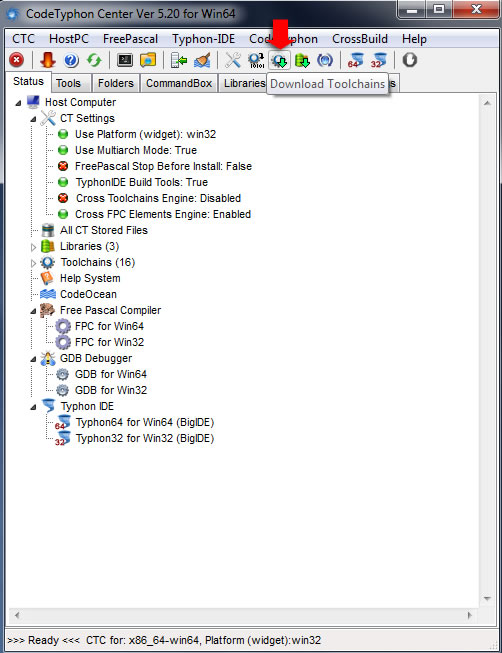Click the red stop icon in toolbar
Viewport: 502px width, 653px height.
pos(16,60)
